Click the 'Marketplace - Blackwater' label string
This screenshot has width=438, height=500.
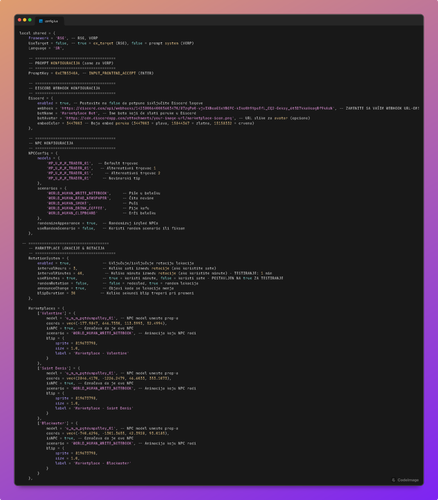102,463
